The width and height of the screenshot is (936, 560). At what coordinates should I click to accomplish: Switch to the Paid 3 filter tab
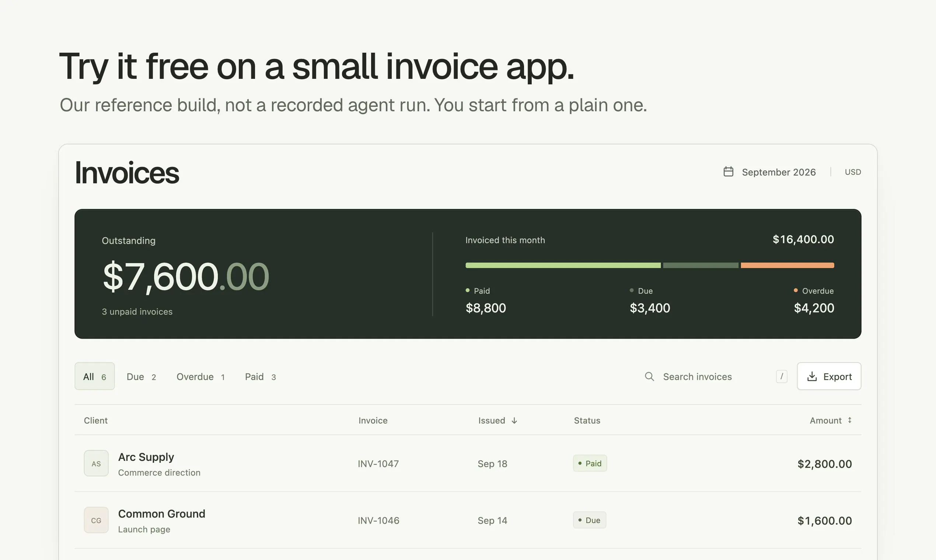(261, 377)
